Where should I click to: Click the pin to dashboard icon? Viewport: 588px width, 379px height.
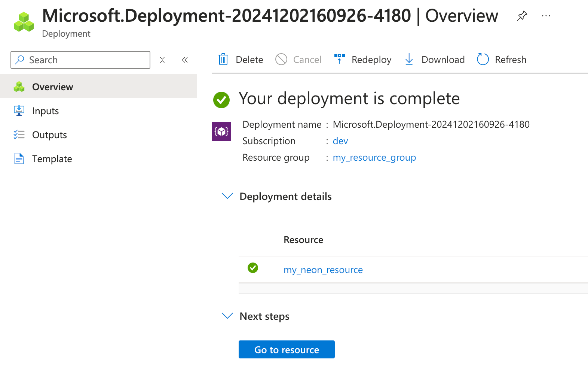coord(522,16)
